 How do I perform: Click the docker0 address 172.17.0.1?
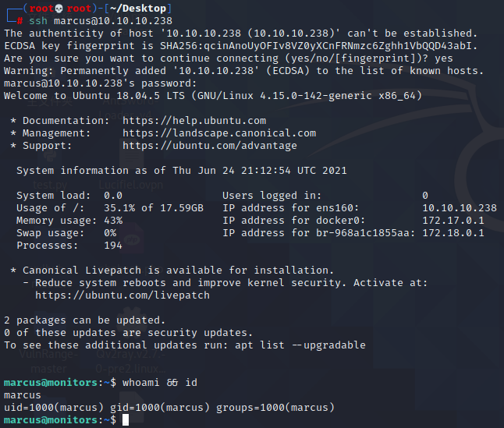pyautogui.click(x=453, y=221)
